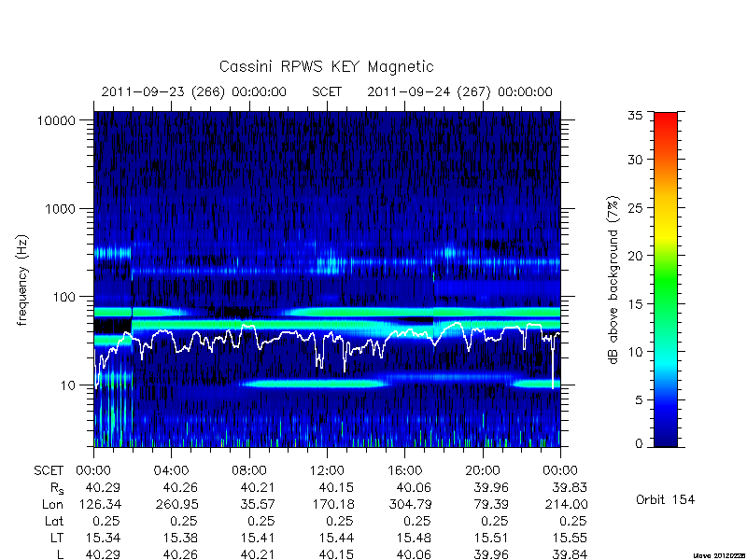Click the Rs row label
The width and height of the screenshot is (747, 560).
(57, 488)
